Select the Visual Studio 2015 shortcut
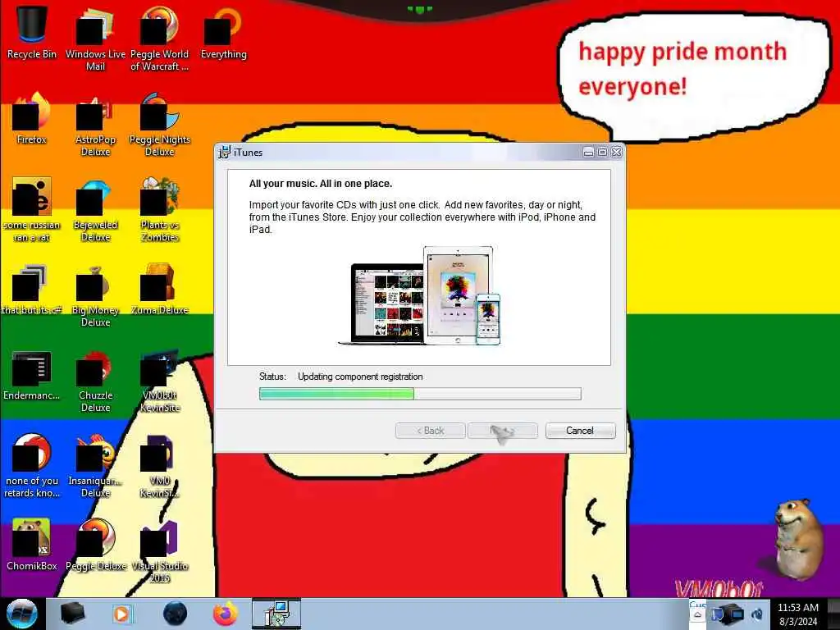Viewport: 840px width, 630px height. coord(160,551)
